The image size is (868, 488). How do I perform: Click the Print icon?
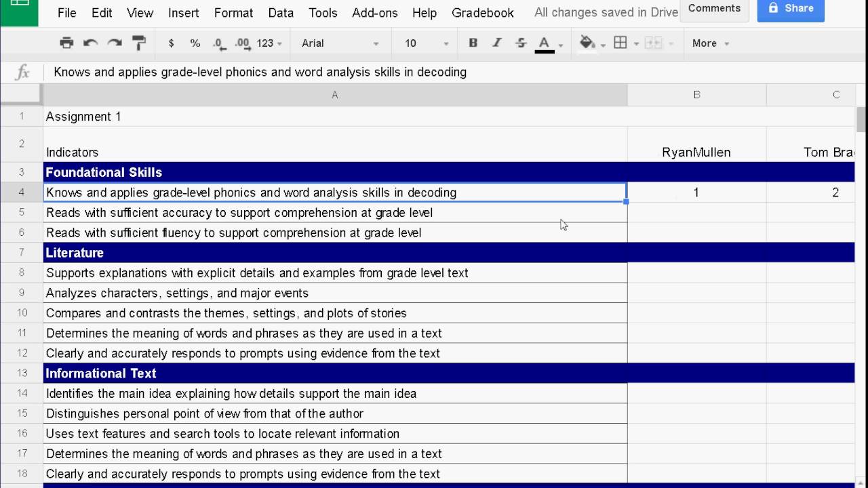(x=66, y=43)
